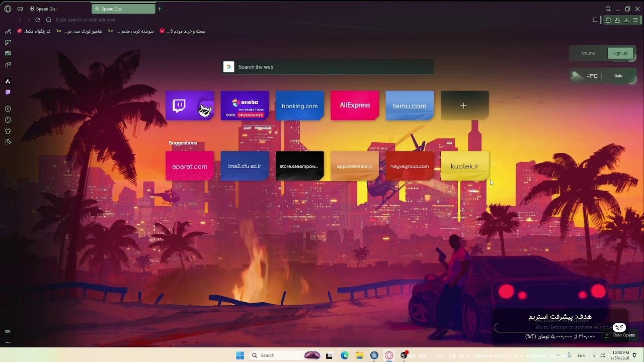Open the heyvagroup.com suggestion tile
This screenshot has width=644, height=362.
pos(410,166)
